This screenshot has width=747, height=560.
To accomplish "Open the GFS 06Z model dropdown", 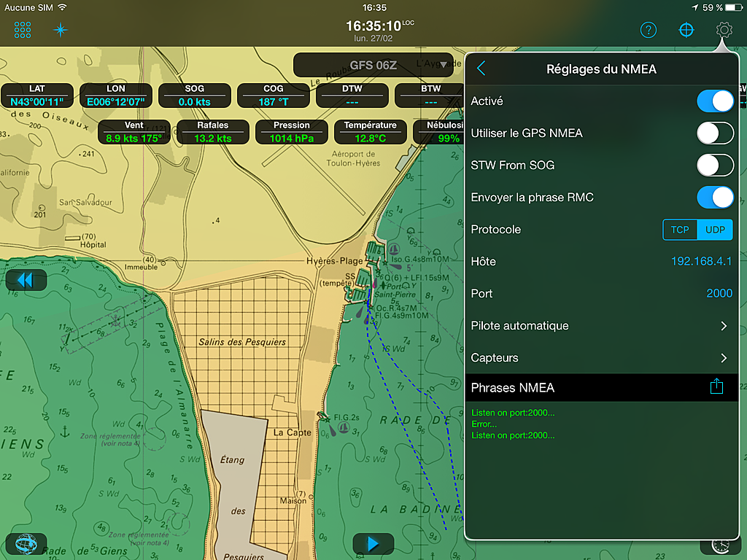I will click(x=373, y=65).
